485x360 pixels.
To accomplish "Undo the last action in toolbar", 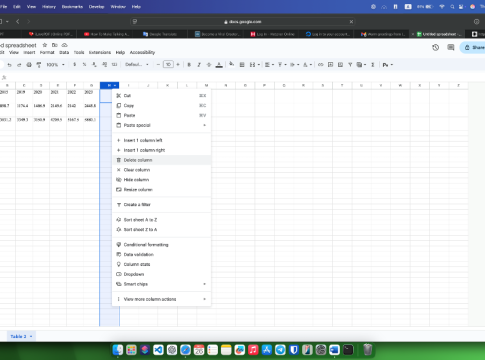I will (9, 65).
